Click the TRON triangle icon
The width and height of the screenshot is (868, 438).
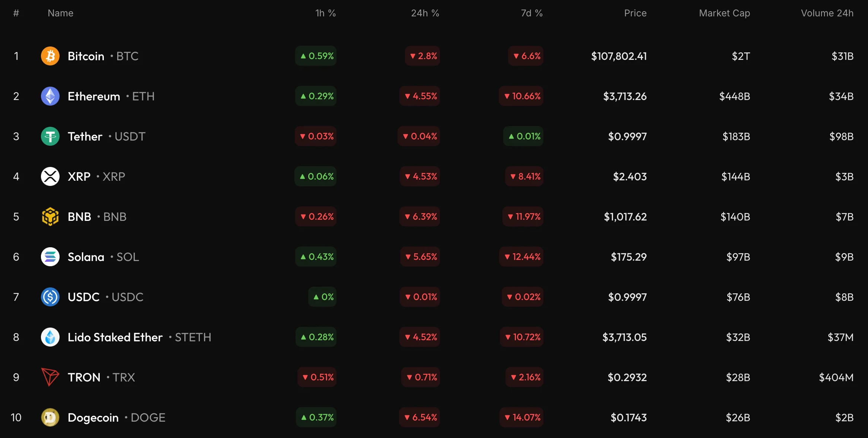tap(50, 377)
